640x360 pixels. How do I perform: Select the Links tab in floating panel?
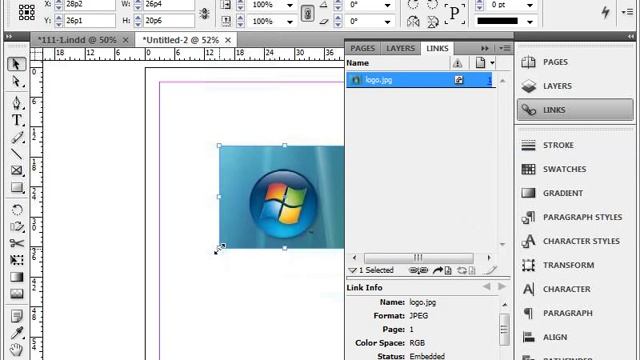coord(437,48)
